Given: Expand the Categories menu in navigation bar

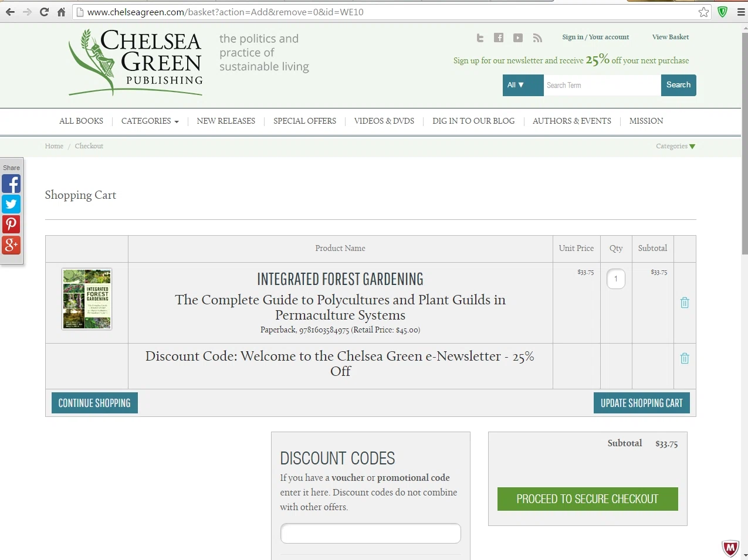Looking at the screenshot, I should click(150, 121).
